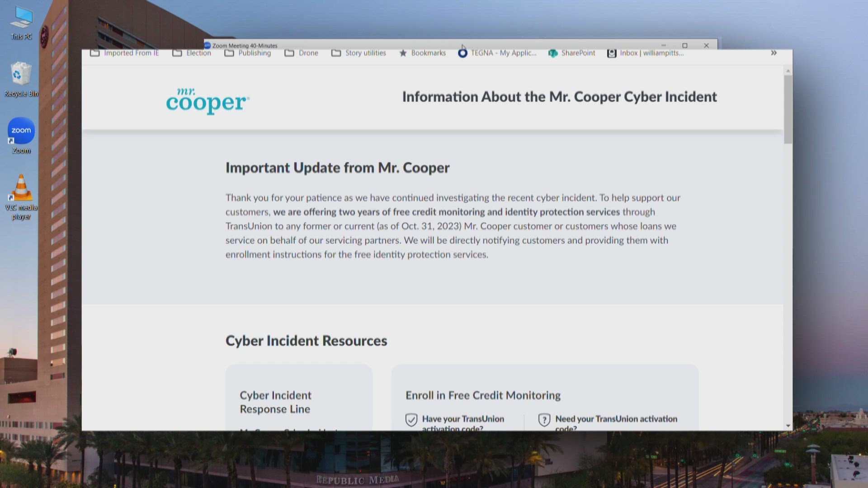This screenshot has width=868, height=488.
Task: Click the page vertical scrollbar thumb
Action: point(788,109)
